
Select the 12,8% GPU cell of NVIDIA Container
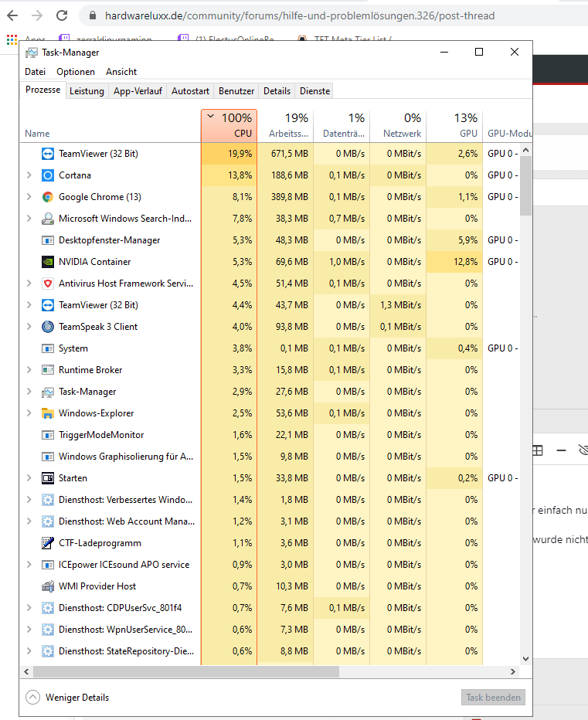pos(455,262)
